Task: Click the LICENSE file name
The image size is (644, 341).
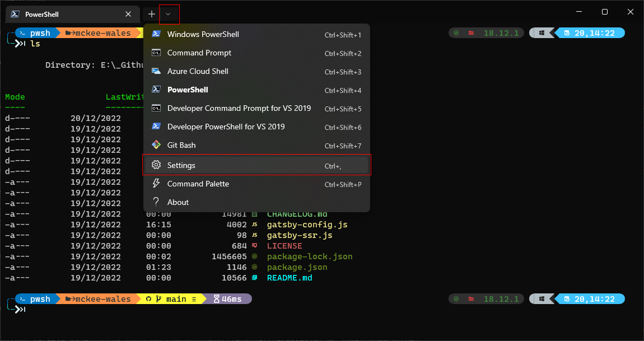Action: [284, 246]
